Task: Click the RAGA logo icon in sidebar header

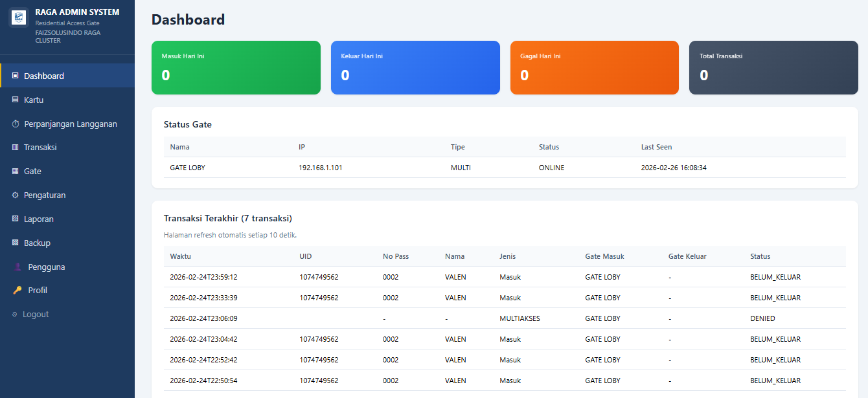Action: tap(18, 17)
